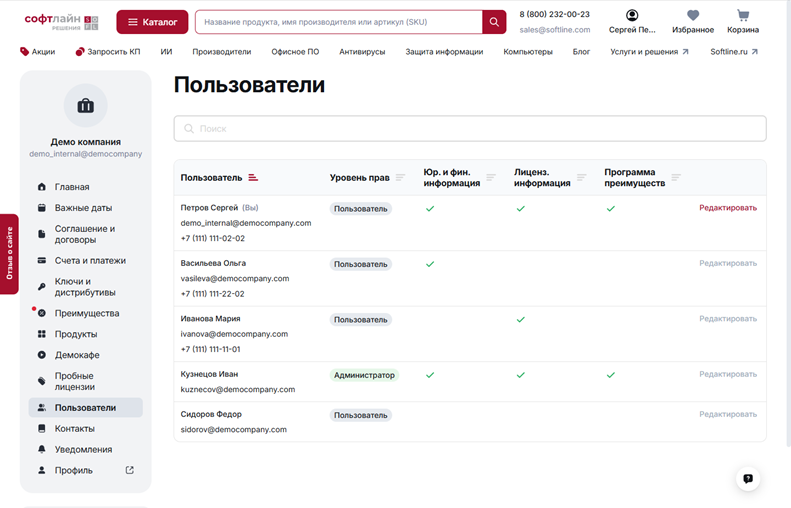791x508 pixels.
Task: Click the magnifier search button
Action: point(494,22)
